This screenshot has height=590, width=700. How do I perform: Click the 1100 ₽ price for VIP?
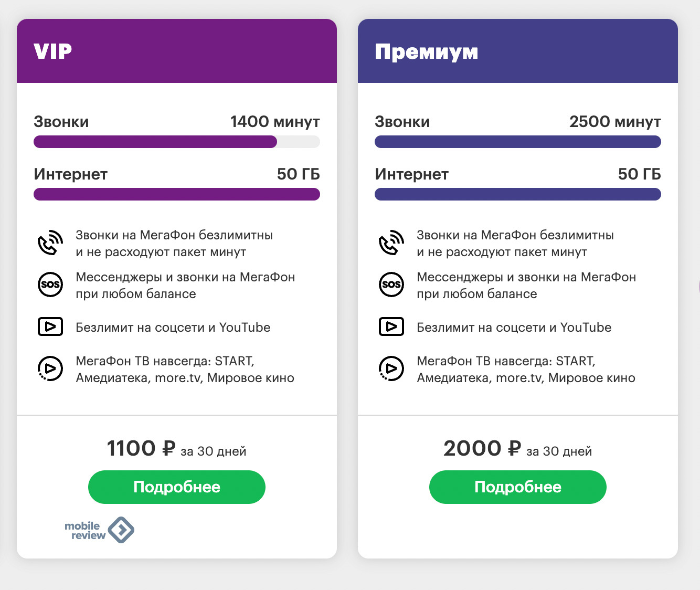pos(141,449)
